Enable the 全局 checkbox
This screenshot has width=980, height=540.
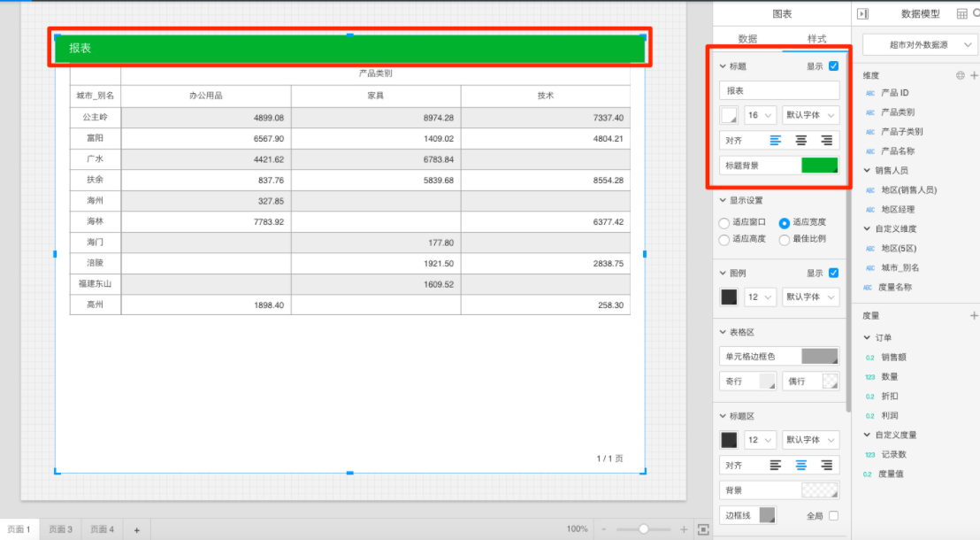[834, 515]
